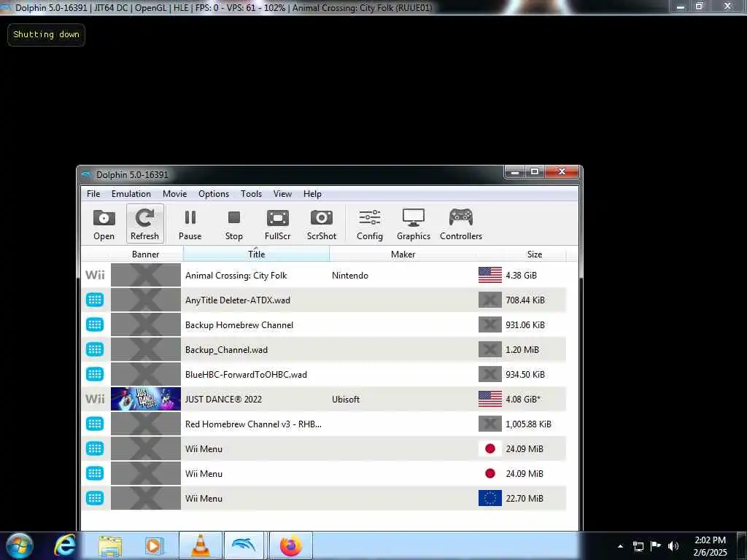Stop the emulation
This screenshot has width=747, height=560.
click(234, 224)
